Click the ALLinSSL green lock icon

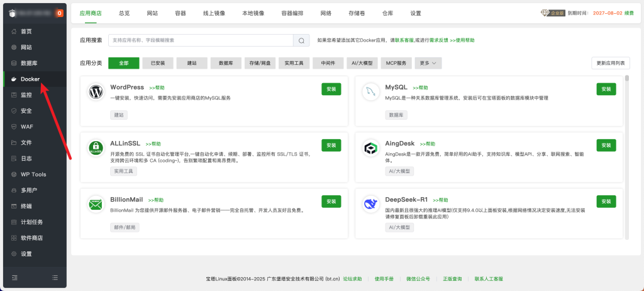pos(96,148)
